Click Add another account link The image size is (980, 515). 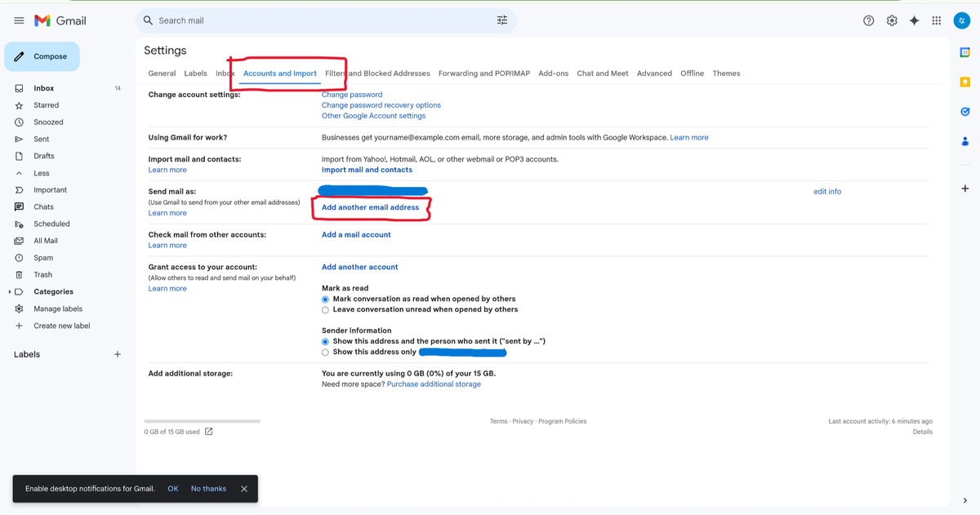click(x=360, y=267)
